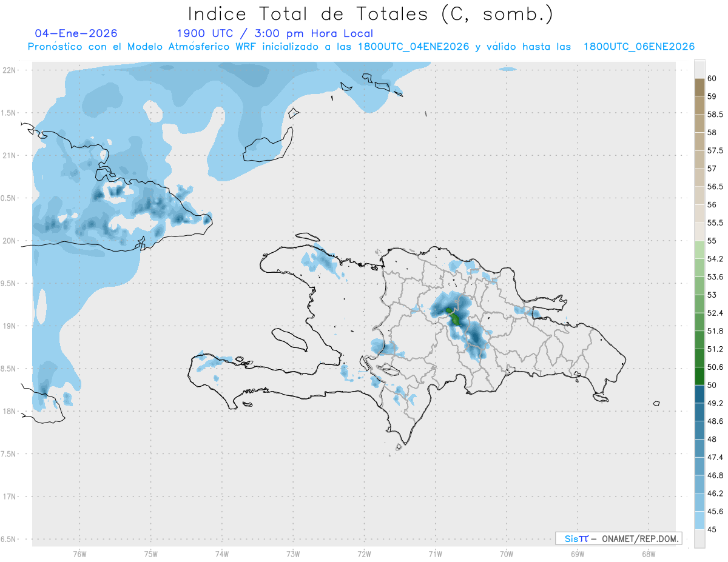The width and height of the screenshot is (728, 562).
Task: Click the colorbar label 48.6
Action: coord(715,421)
